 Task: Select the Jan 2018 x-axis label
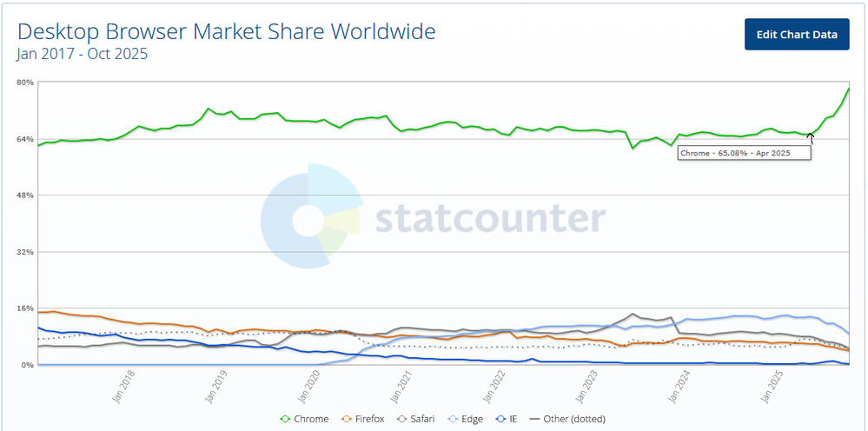pos(123,388)
